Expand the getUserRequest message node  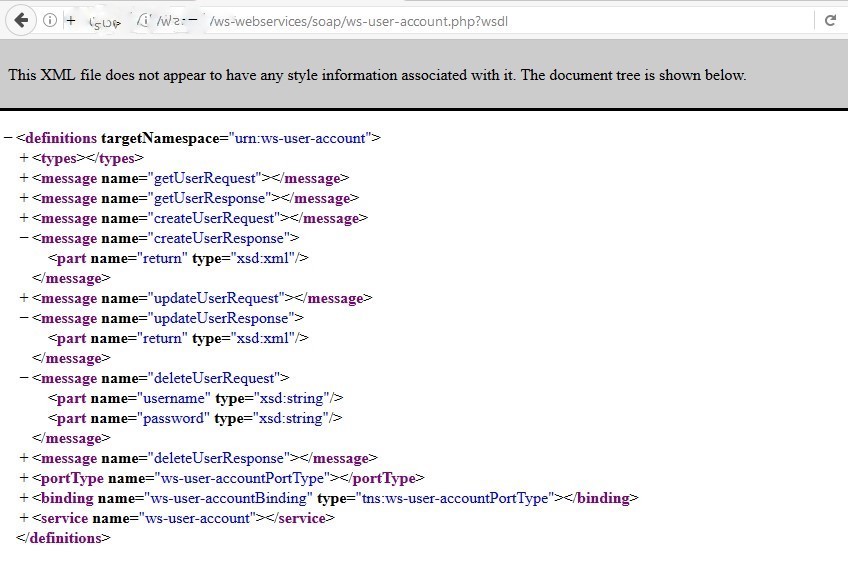24,179
